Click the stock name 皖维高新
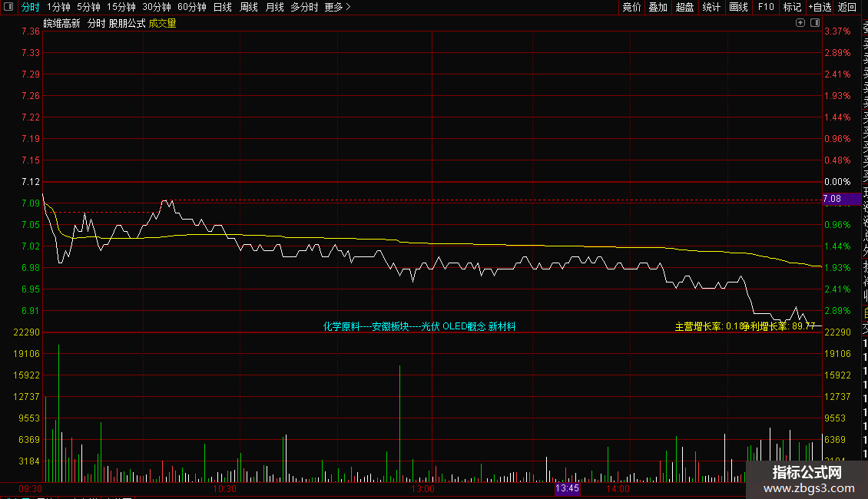Screen dimensions: 868x499 pyautogui.click(x=62, y=23)
